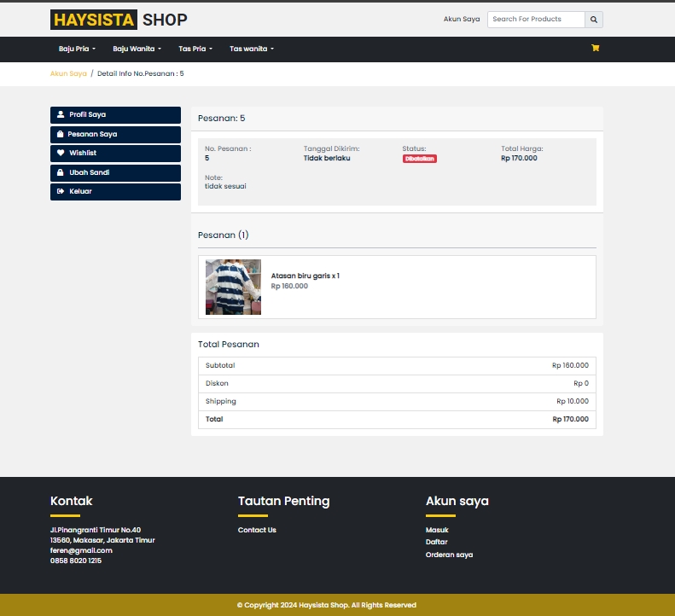675x616 pixels.
Task: Open the shopping cart icon
Action: click(596, 49)
